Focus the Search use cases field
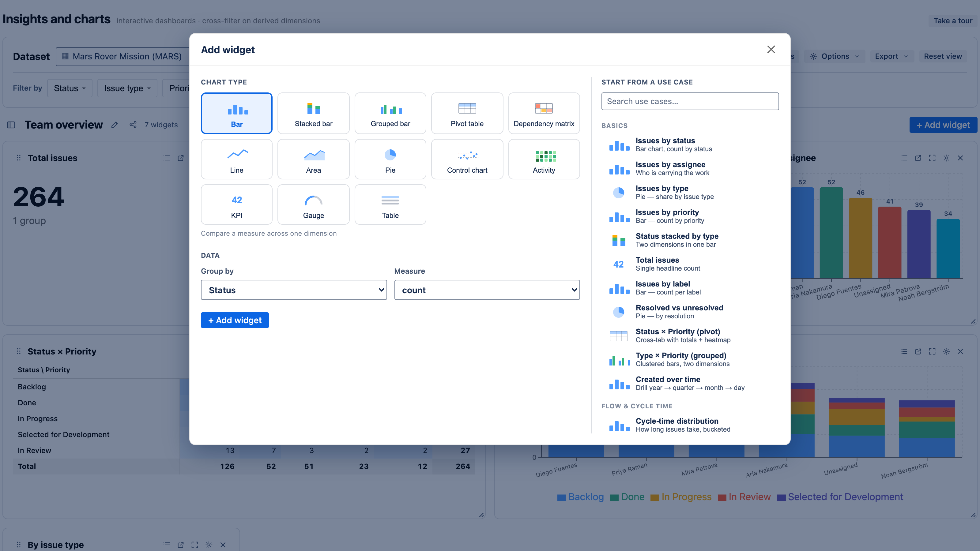Image resolution: width=980 pixels, height=551 pixels. 690,101
